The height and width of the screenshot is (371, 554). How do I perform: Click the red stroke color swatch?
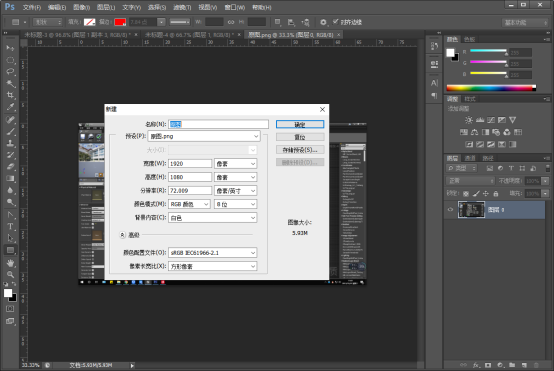coord(120,22)
